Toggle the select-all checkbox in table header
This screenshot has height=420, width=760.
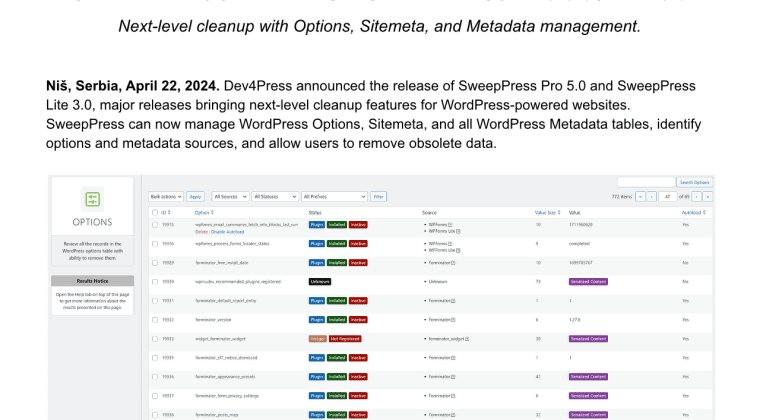click(x=155, y=213)
